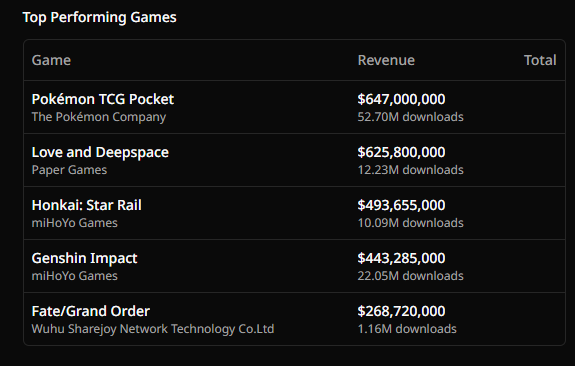Select The Pokémon Company publisher name
This screenshot has width=575, height=366.
point(99,117)
